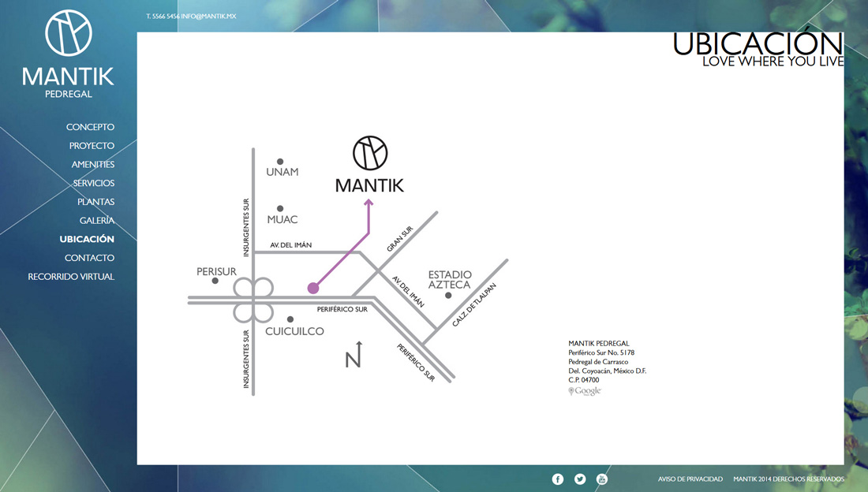Click the diagonal AV. DEL IMÁN label
Image resolution: width=868 pixels, height=492 pixels.
tap(408, 292)
